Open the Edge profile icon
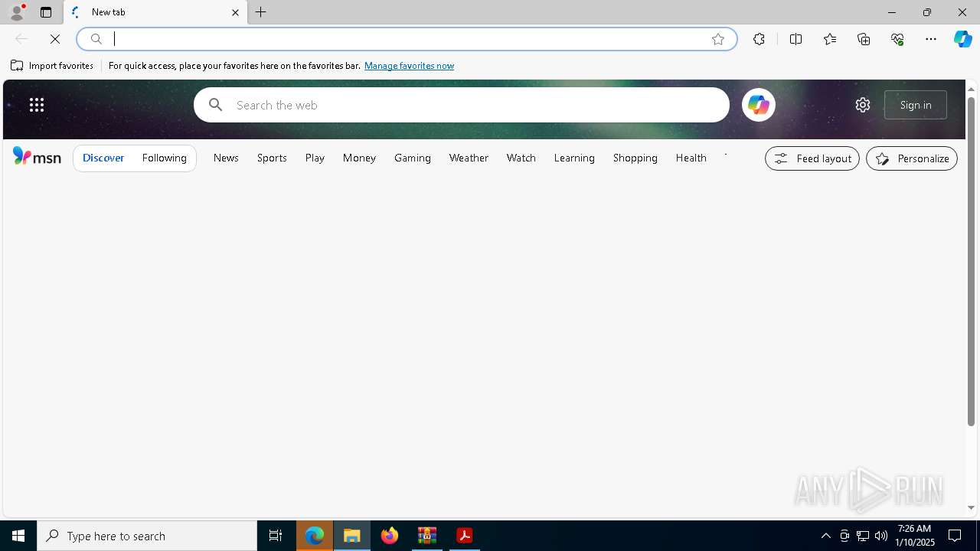Screen dimensions: 980x551 point(17,12)
